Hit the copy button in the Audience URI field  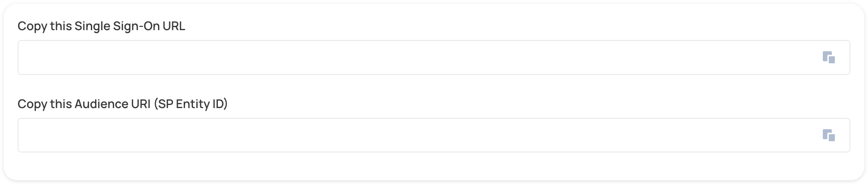coord(829,135)
